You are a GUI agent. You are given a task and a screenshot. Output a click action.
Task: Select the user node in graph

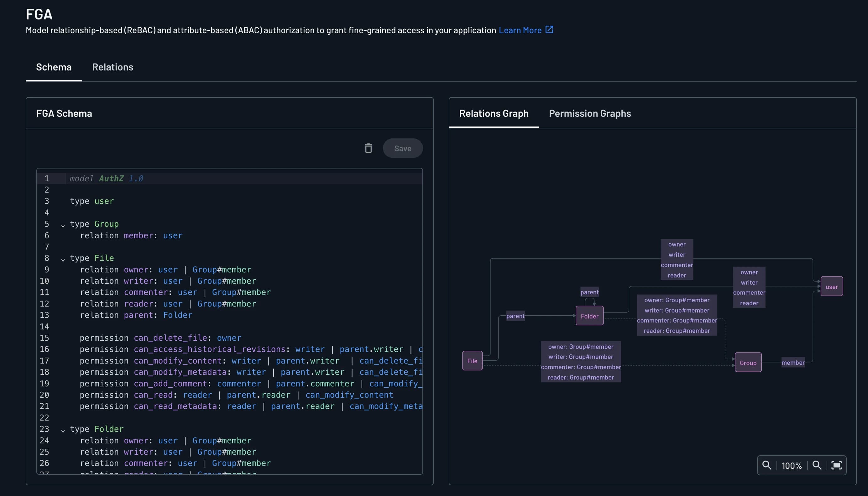[x=832, y=287]
